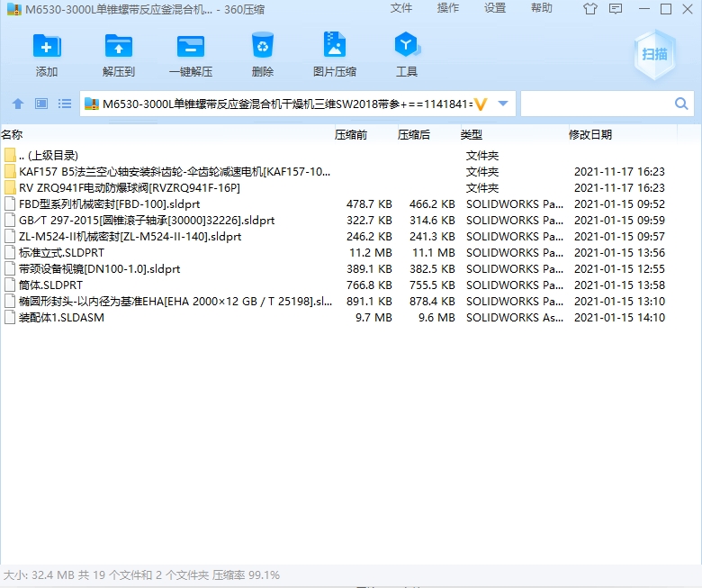
Task: Click the archive path address field
Action: coord(287,104)
